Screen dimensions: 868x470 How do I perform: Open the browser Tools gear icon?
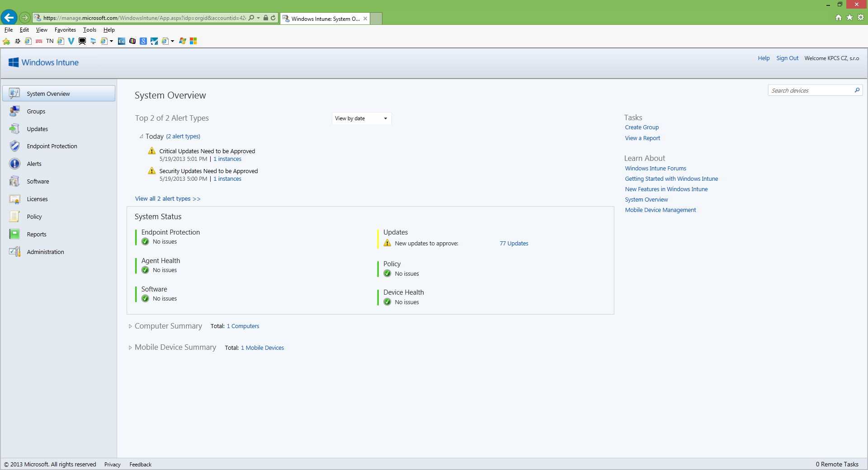861,18
